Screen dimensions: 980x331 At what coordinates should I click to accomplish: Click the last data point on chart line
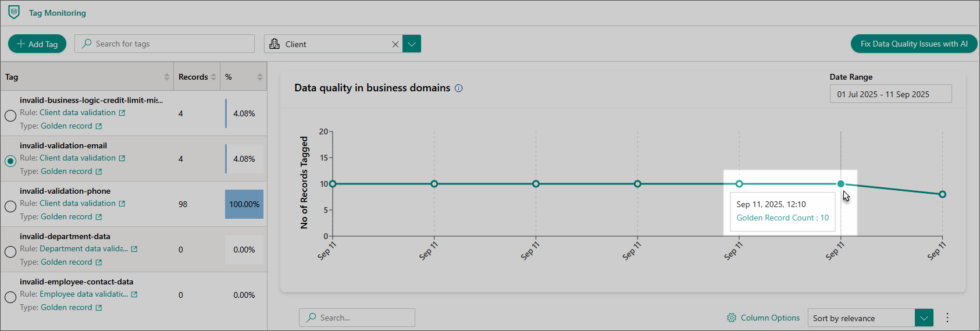(942, 194)
